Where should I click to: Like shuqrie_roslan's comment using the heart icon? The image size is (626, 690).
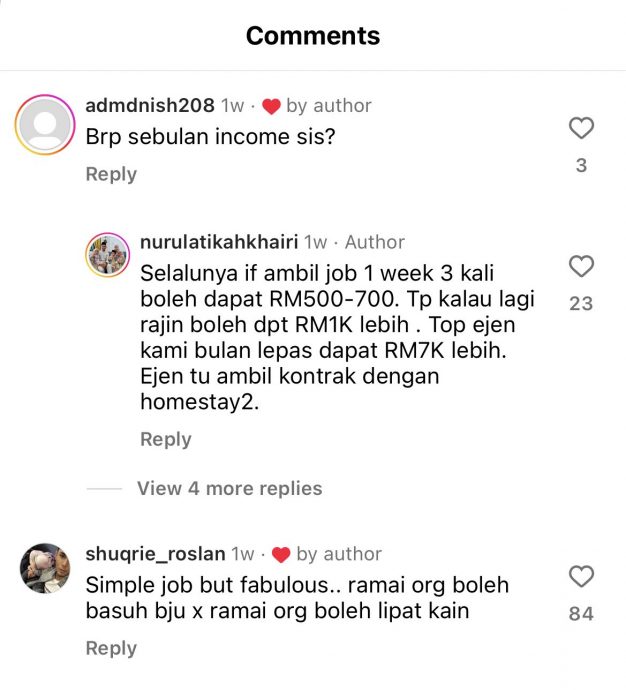581,576
